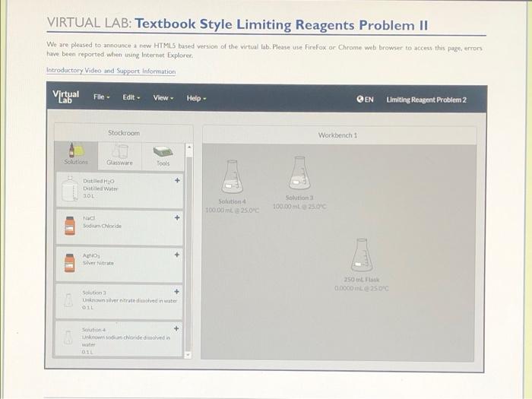Viewport: 532px width, 399px height.
Task: Select the Solution 4 flask on workbench
Action: click(233, 177)
